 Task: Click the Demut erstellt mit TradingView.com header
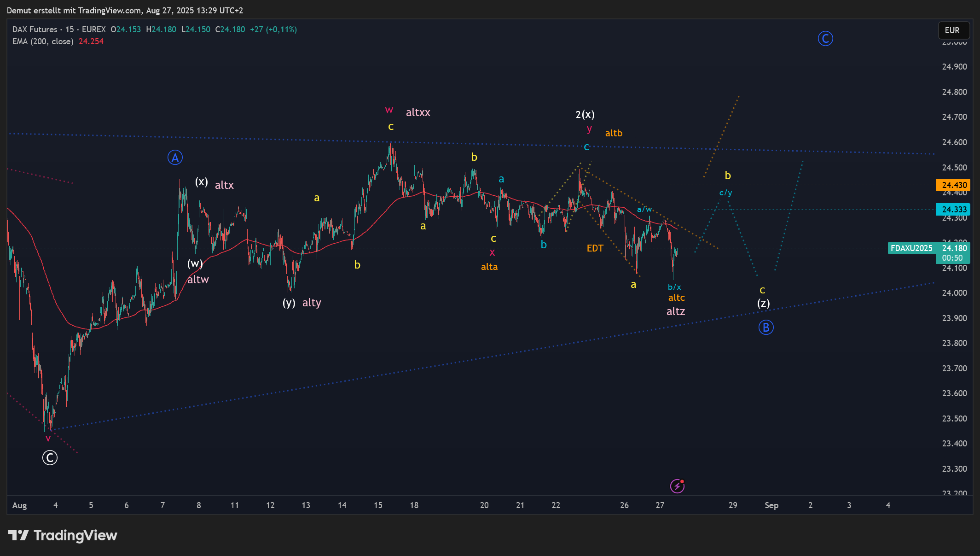74,10
